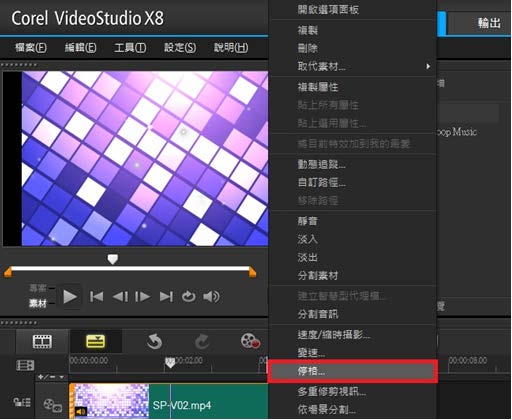Select 素材 (clip) playback mode
Viewport: 512px width, 420px height.
pos(37,303)
